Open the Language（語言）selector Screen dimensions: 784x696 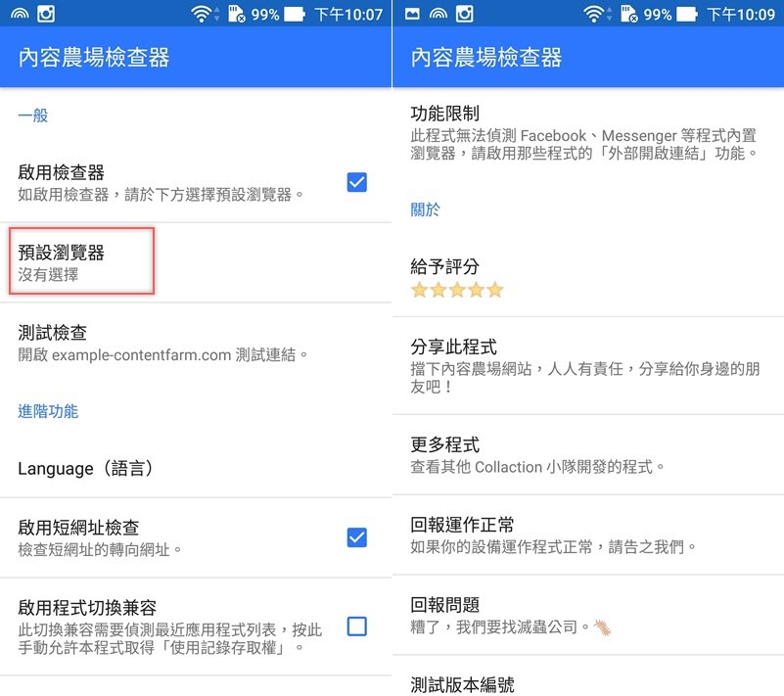(x=196, y=469)
